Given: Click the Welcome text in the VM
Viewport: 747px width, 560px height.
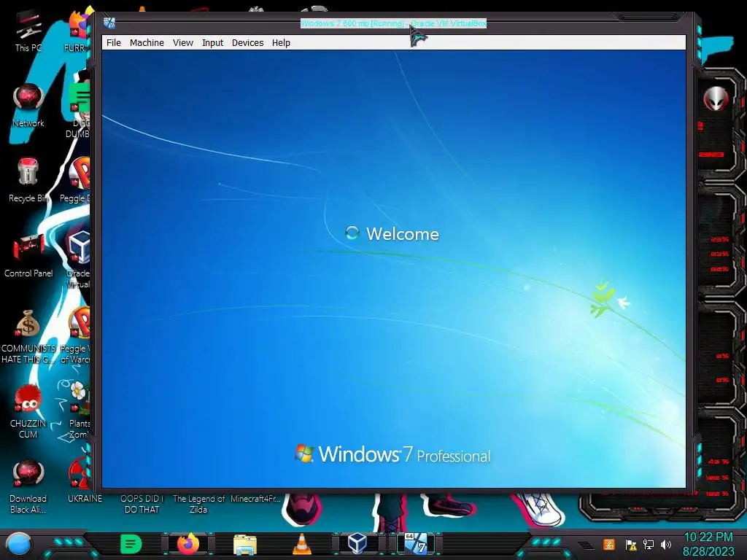Looking at the screenshot, I should 403,234.
